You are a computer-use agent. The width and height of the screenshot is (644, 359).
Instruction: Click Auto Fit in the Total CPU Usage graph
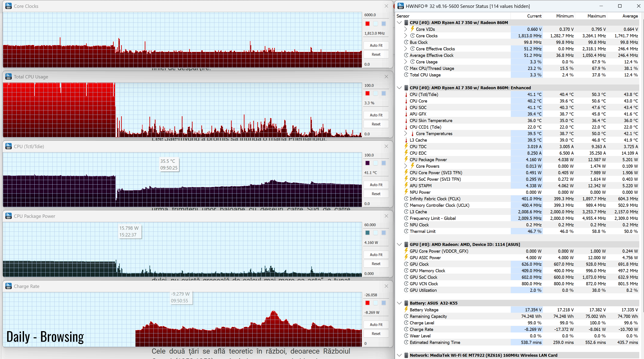click(x=376, y=115)
